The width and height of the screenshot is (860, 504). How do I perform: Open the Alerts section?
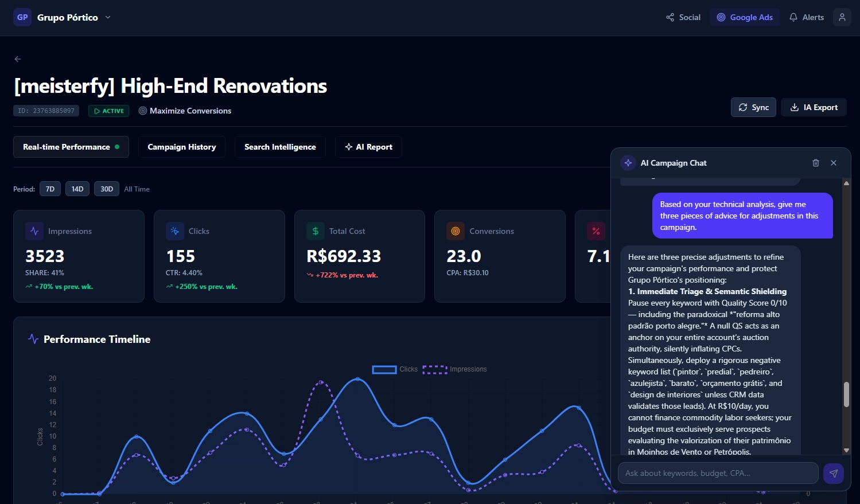[807, 17]
